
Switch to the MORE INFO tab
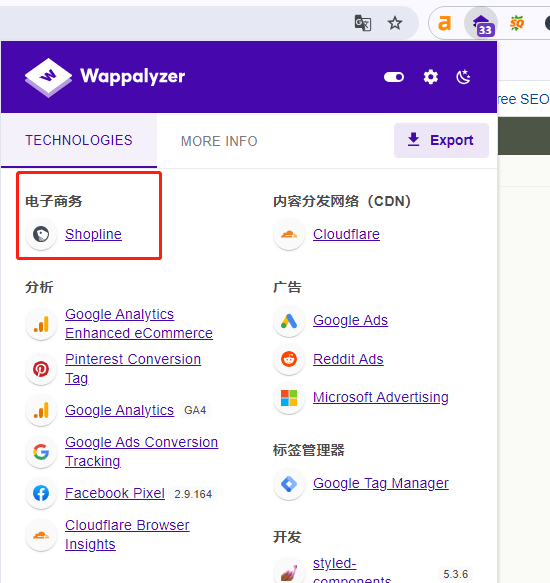click(x=219, y=141)
